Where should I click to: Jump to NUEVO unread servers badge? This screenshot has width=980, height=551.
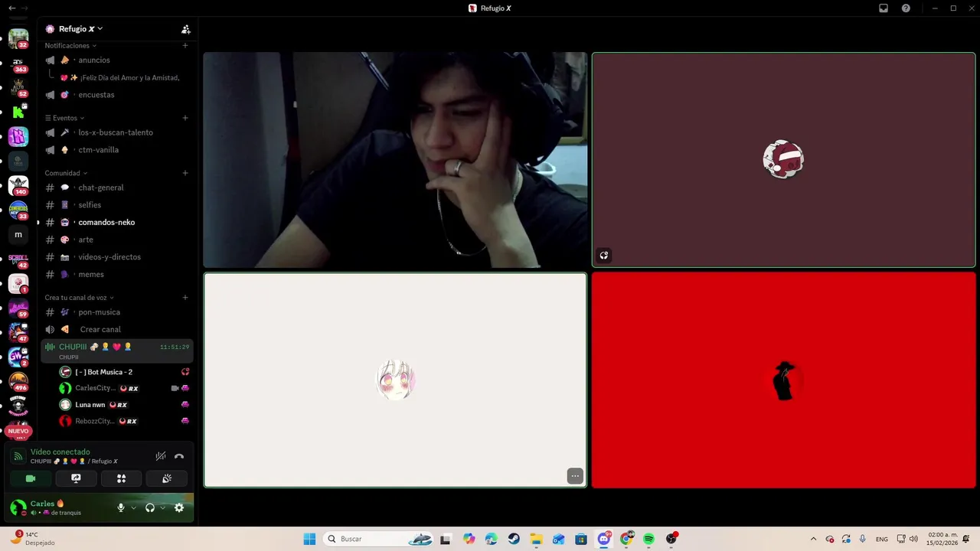click(18, 432)
